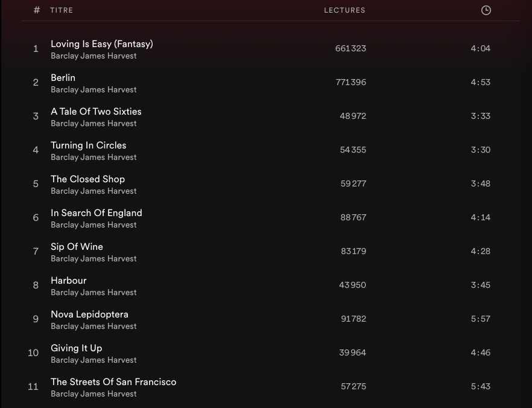Select the track Loving Is Easy (Fantasy)

coord(102,44)
